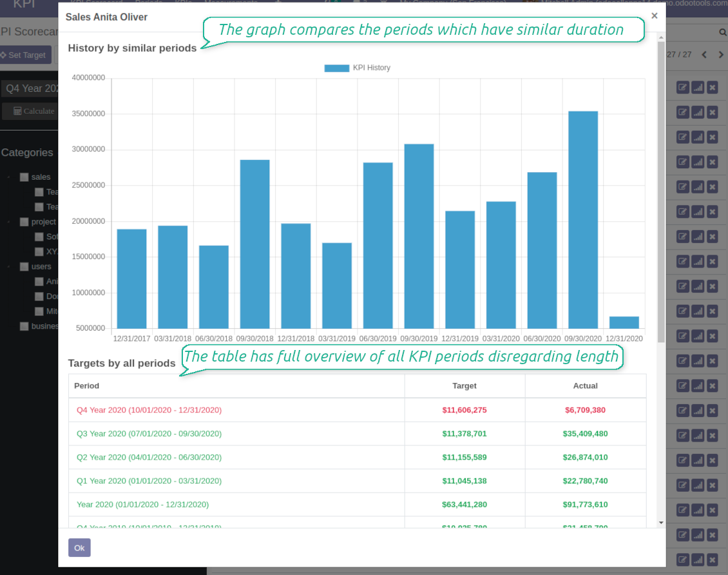The image size is (728, 575).
Task: Tick the users category checkbox
Action: coord(24,266)
